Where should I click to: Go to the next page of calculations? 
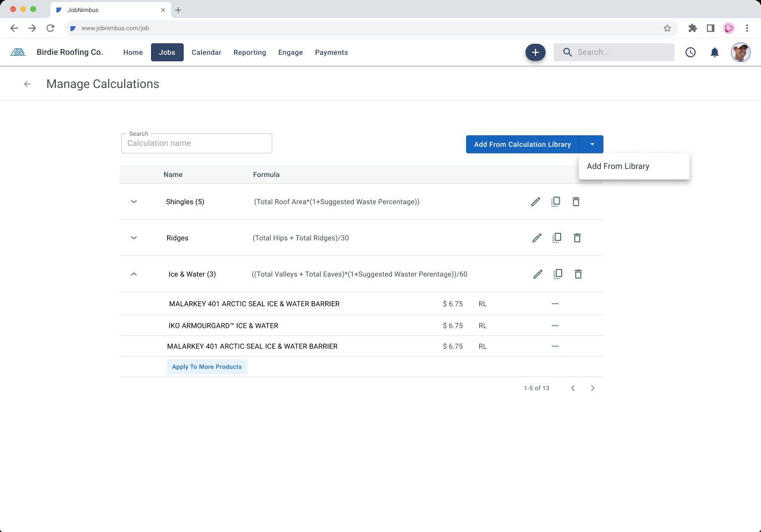pyautogui.click(x=593, y=388)
